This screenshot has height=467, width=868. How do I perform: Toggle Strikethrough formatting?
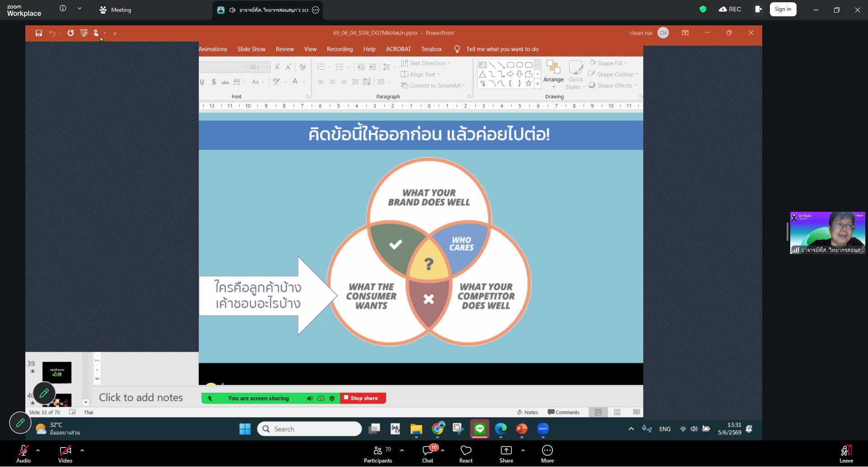[x=225, y=82]
